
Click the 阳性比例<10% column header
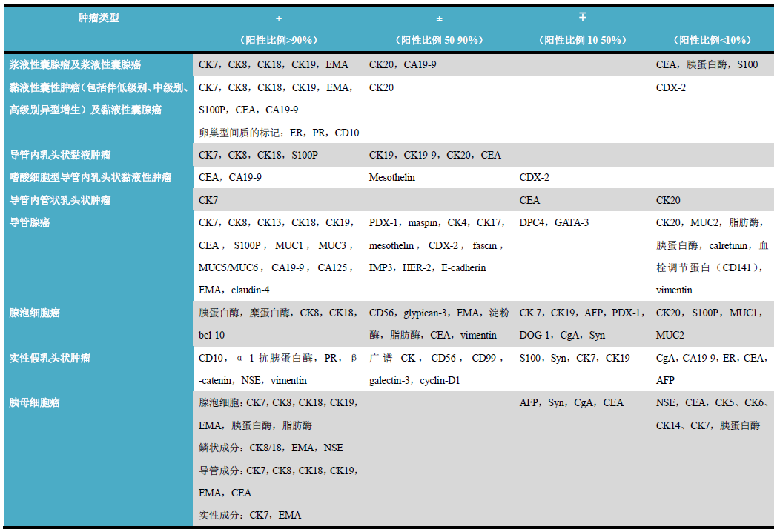point(712,40)
